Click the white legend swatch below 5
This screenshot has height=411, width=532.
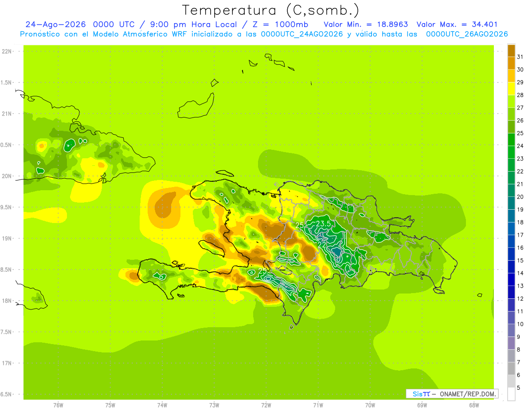tap(511, 394)
